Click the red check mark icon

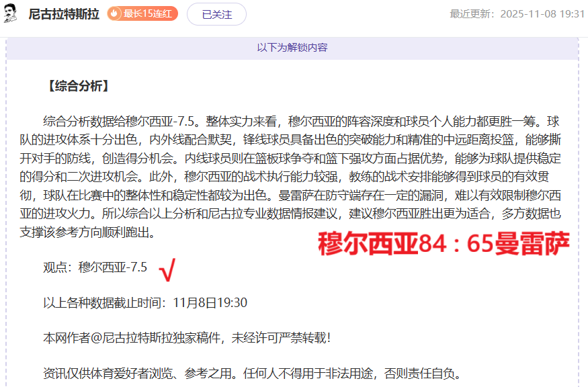pos(167,270)
